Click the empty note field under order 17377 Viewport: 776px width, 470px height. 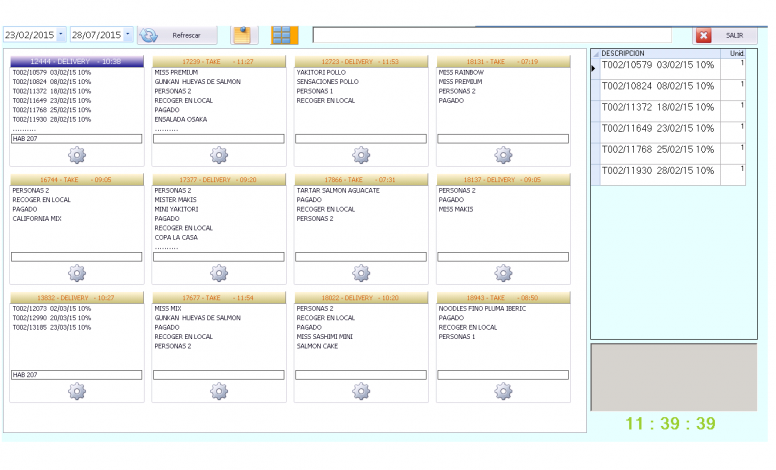point(219,257)
